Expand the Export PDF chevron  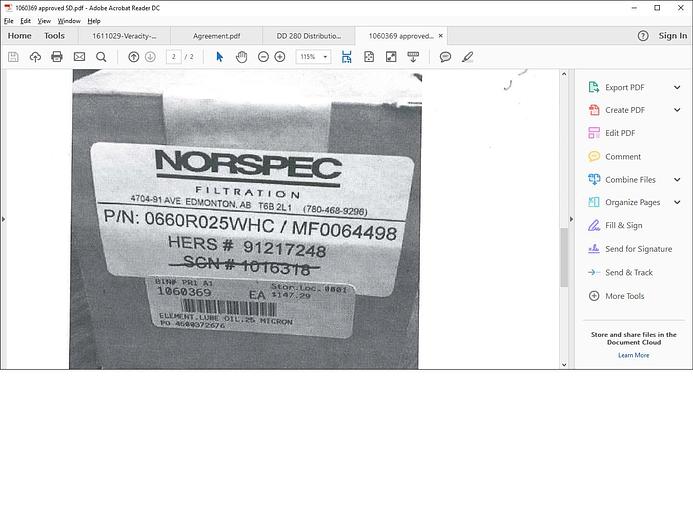click(677, 88)
